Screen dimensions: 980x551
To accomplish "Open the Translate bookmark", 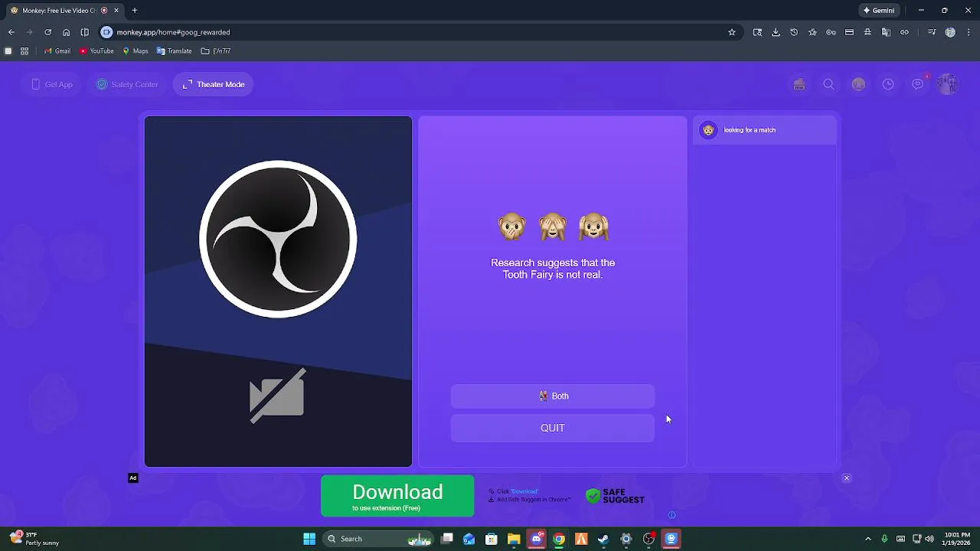I will (174, 51).
